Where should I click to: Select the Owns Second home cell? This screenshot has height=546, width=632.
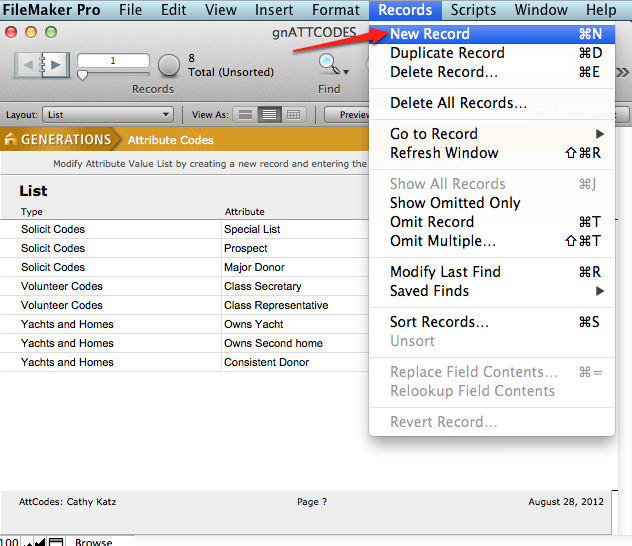[295, 343]
